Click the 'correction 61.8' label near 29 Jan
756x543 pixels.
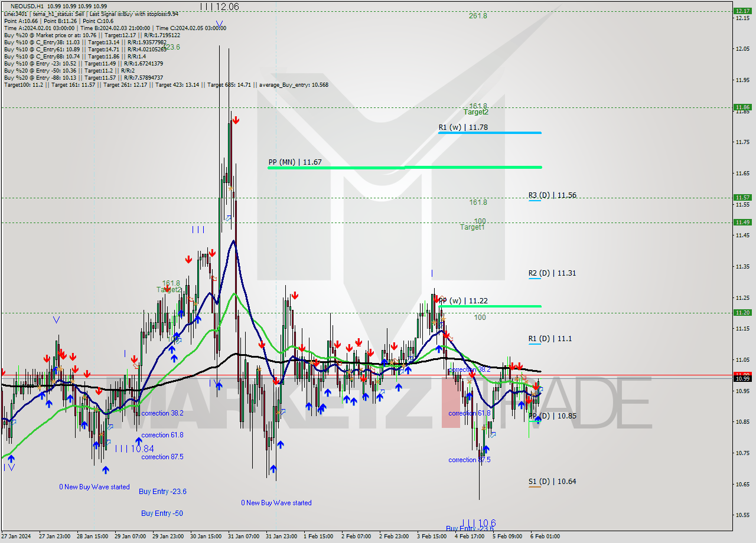[162, 435]
